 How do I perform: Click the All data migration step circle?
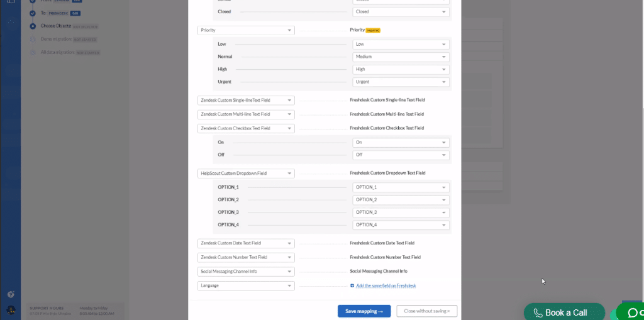pos(33,53)
